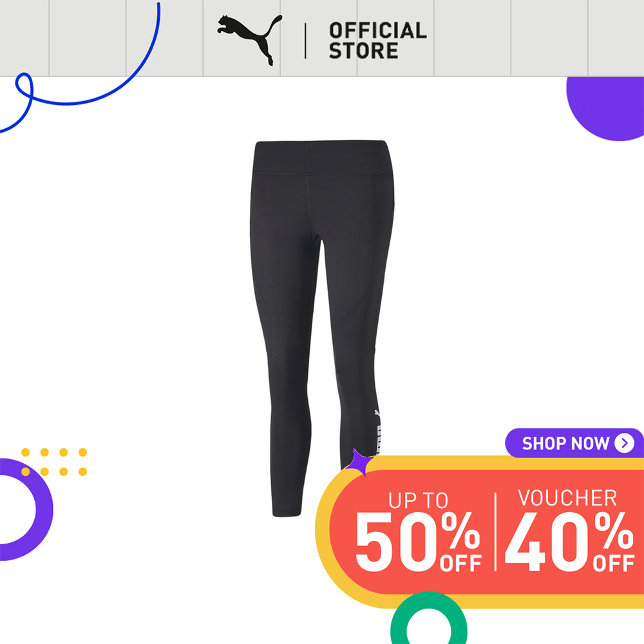
Task: Click the white Puma logo on leggings ankle
Action: 377,433
